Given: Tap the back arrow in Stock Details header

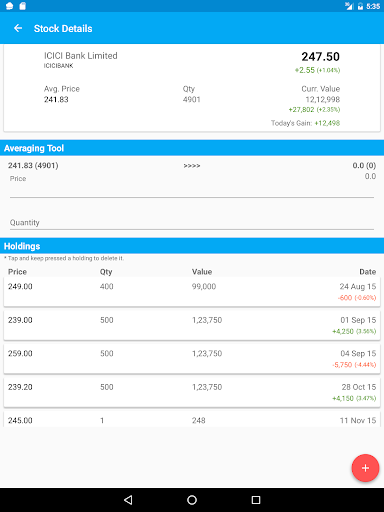Looking at the screenshot, I should pos(18,28).
